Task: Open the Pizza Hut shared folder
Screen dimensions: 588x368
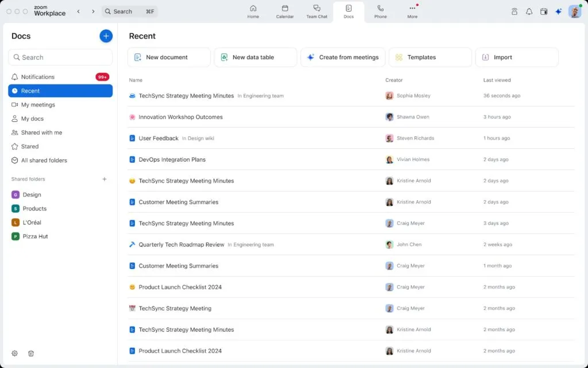Action: (35, 236)
